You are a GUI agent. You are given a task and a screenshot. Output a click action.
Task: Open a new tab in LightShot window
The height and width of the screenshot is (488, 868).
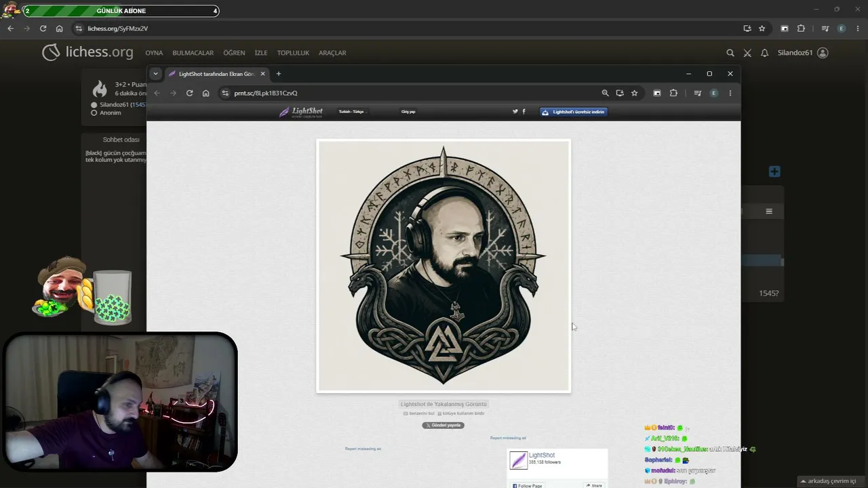pyautogui.click(x=278, y=74)
